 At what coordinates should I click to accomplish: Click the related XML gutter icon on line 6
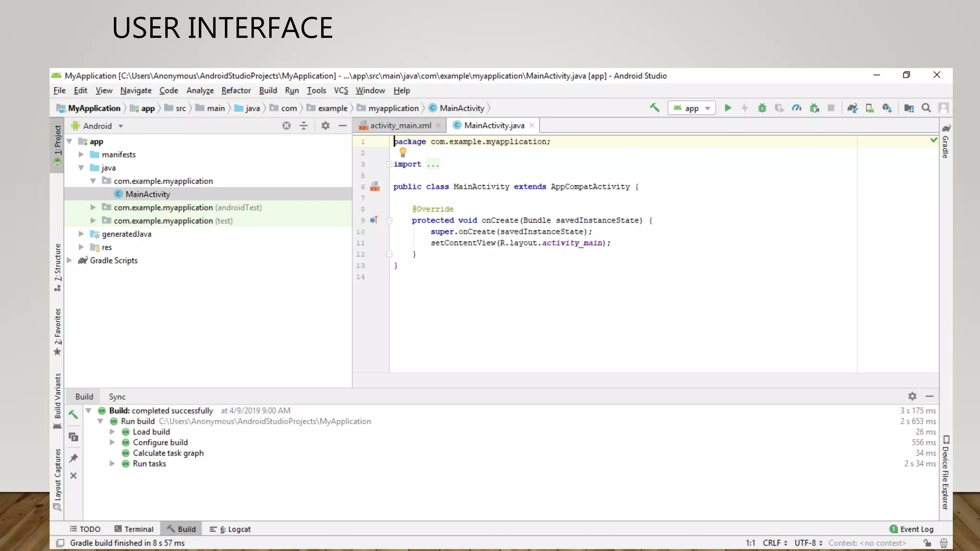[x=375, y=187]
